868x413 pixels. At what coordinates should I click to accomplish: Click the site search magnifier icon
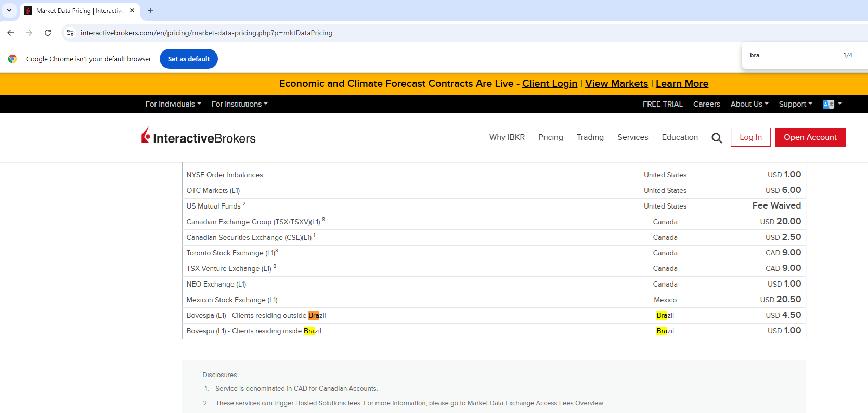coord(717,138)
